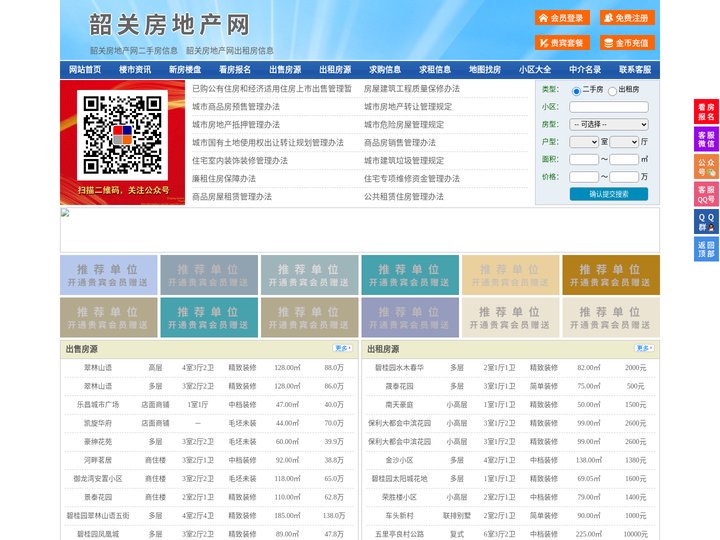Click 韶关房地产网二手房信息 header link
Screen dimensions: 720x540
tap(134, 51)
